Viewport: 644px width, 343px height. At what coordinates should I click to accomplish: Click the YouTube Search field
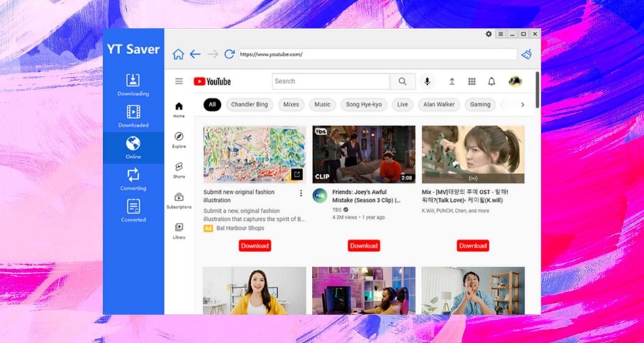(331, 81)
